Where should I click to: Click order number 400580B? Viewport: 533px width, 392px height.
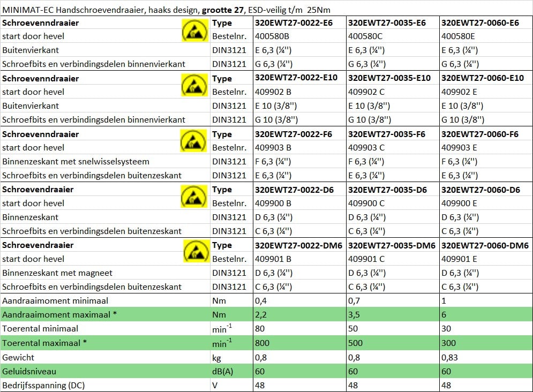(272, 36)
